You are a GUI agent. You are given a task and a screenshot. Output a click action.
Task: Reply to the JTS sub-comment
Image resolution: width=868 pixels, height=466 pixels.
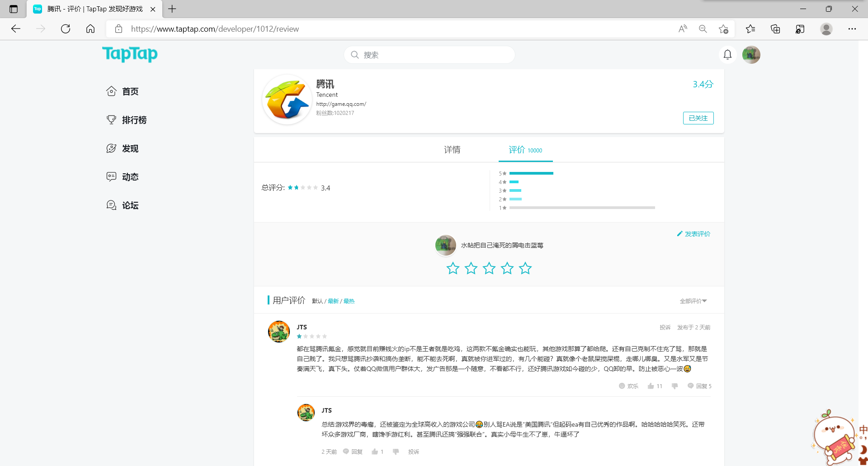coord(353,452)
